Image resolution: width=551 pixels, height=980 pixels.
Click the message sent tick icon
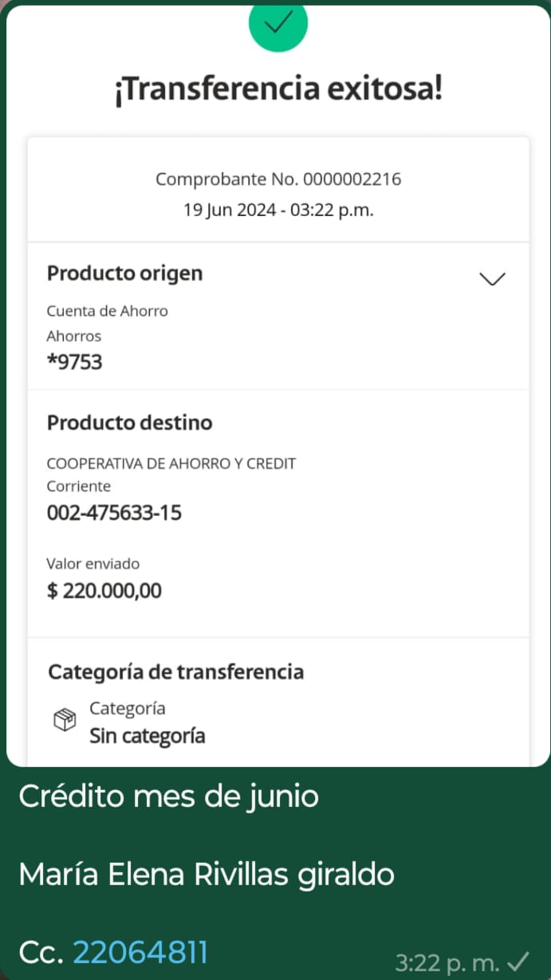519,962
